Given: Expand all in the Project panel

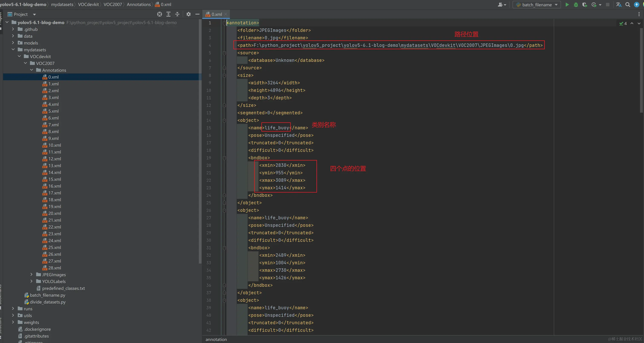Looking at the screenshot, I should (168, 14).
